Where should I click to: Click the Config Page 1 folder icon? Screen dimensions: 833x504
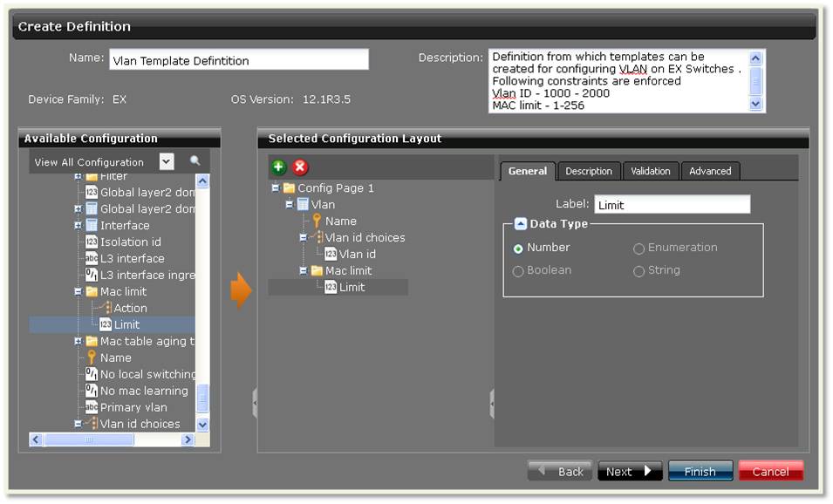(289, 188)
